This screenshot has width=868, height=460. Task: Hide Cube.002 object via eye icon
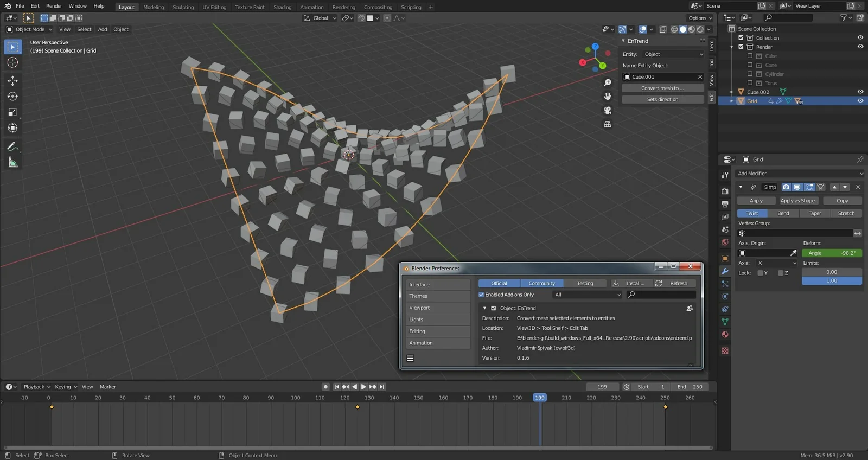(860, 92)
